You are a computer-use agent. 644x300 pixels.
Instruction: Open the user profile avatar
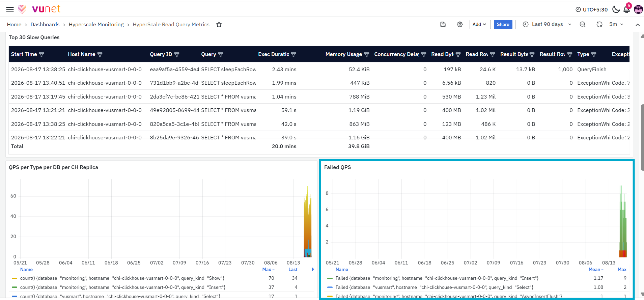pyautogui.click(x=638, y=9)
